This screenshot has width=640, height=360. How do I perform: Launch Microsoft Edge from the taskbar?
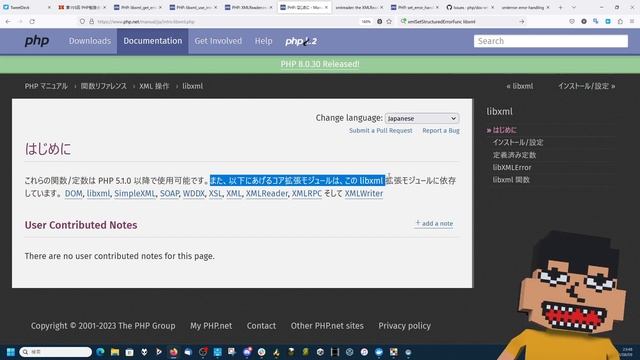(x=100, y=352)
